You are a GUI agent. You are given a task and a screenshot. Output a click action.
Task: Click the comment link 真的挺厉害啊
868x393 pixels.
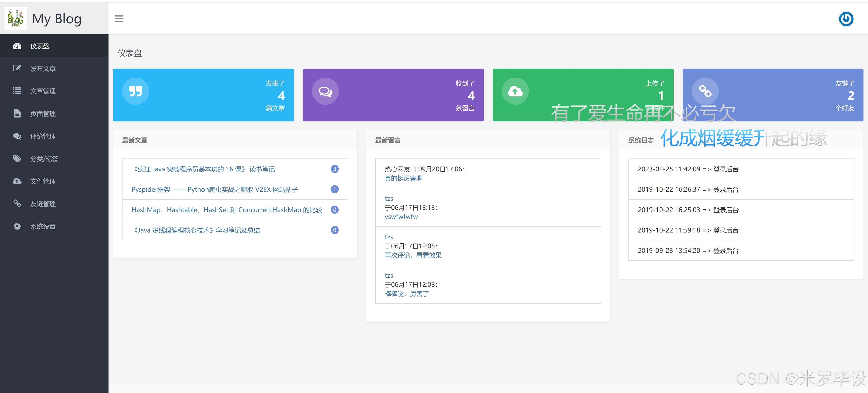tap(403, 178)
